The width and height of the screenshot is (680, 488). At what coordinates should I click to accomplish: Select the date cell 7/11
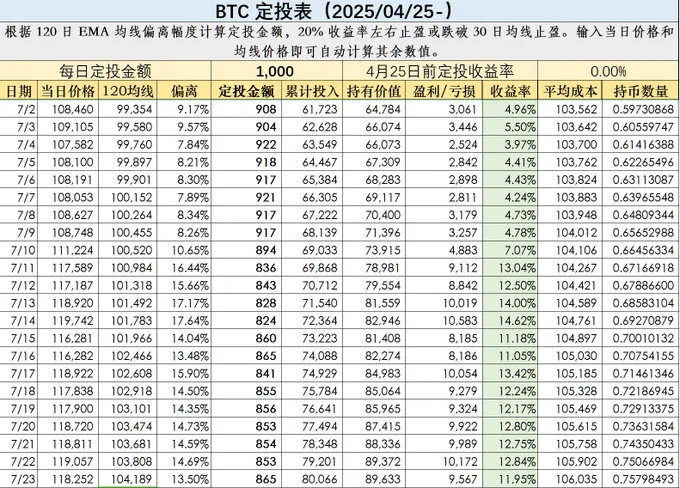tap(19, 268)
